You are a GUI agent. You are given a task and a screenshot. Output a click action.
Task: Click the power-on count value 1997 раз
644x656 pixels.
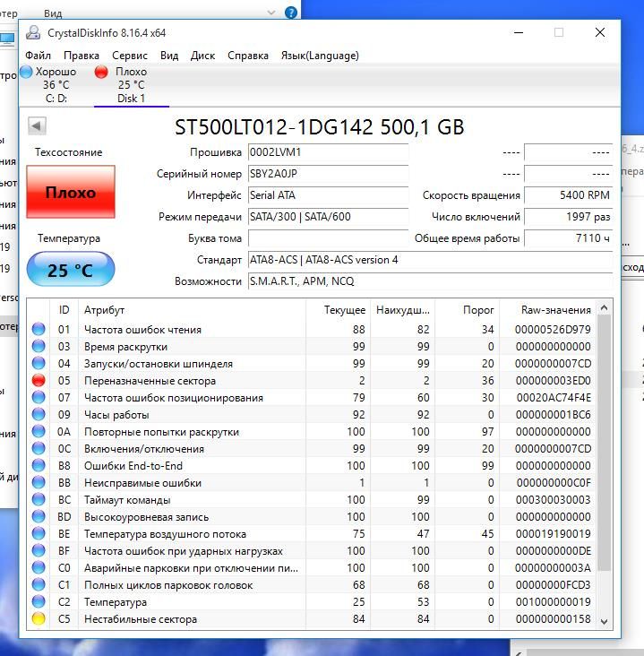pyautogui.click(x=568, y=217)
